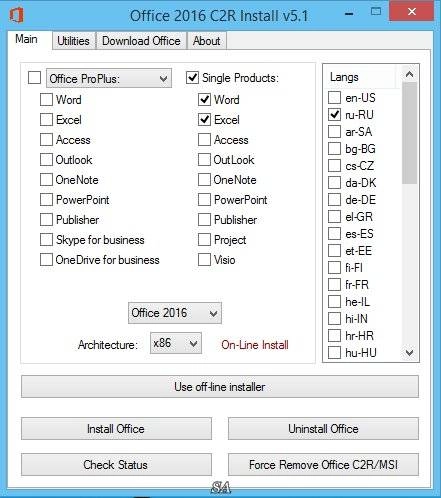Check Excel under Office ProPlus
The image size is (441, 498).
46,120
